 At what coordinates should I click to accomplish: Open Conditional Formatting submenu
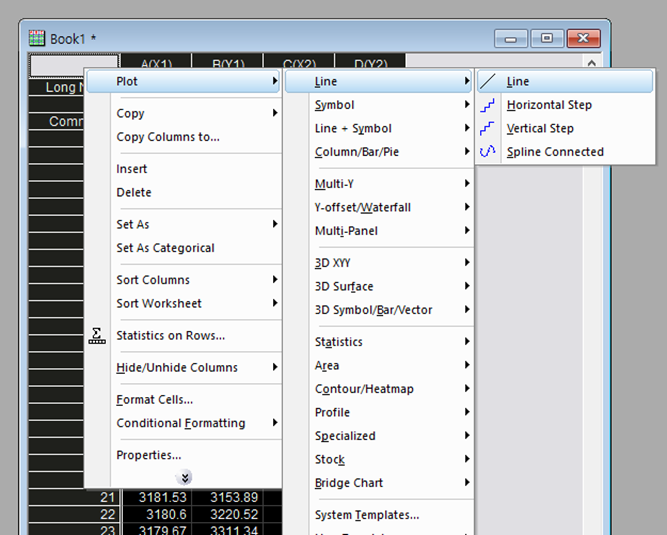183,423
